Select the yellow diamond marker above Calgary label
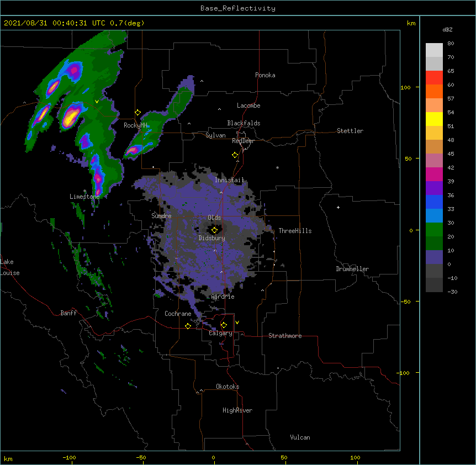The image size is (476, 465). [224, 325]
